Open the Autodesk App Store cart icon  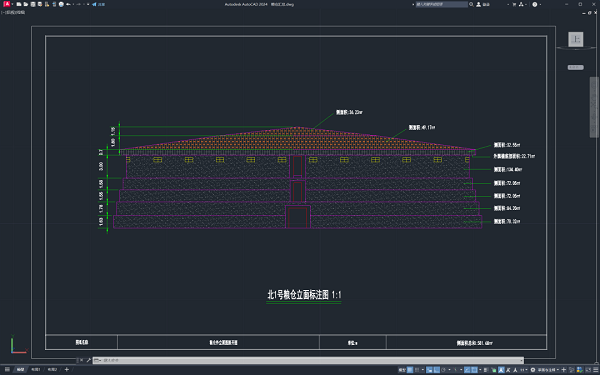pyautogui.click(x=514, y=4)
